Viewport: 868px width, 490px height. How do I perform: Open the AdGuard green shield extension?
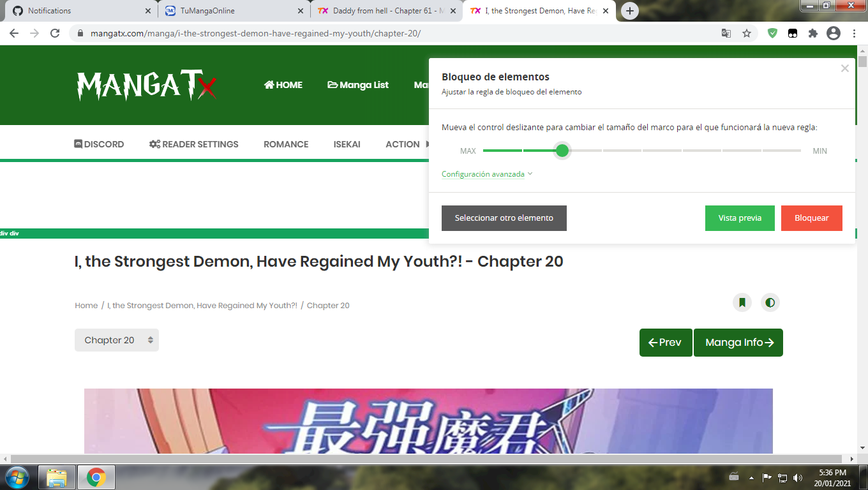772,33
